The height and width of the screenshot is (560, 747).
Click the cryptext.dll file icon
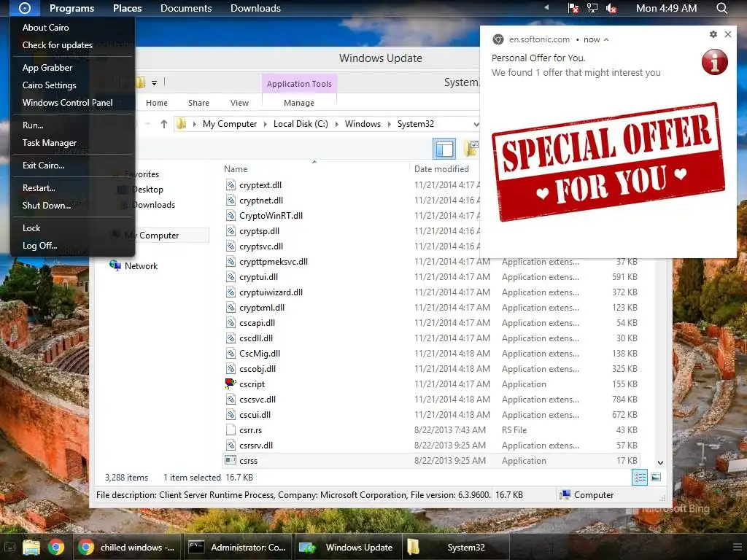[x=231, y=184]
